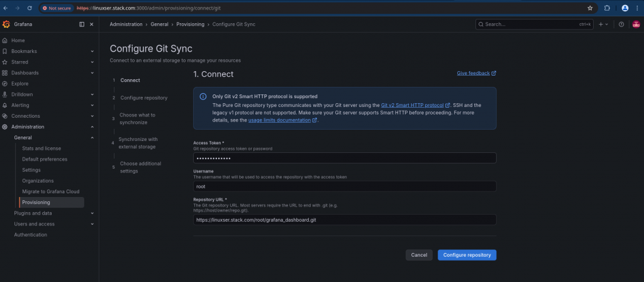Screen dimensions: 644x282
Task: Expand the Bookmarks section chevron
Action: 92,52
